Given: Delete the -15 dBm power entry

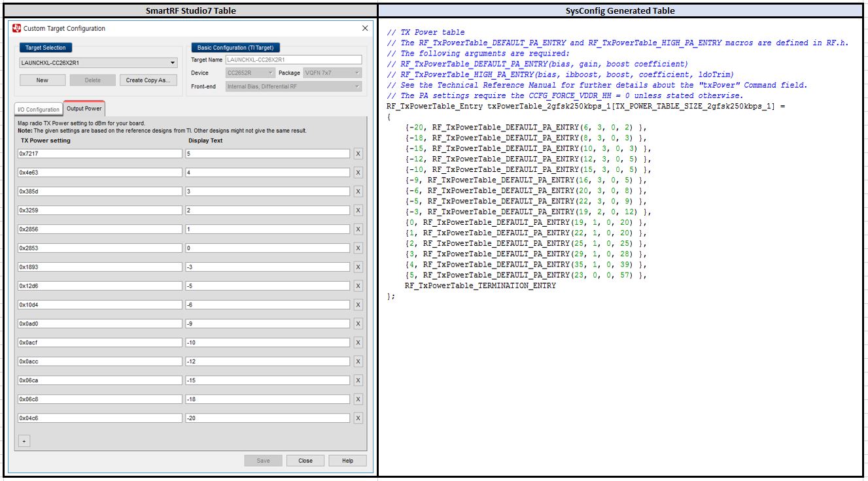Looking at the screenshot, I should tap(358, 380).
